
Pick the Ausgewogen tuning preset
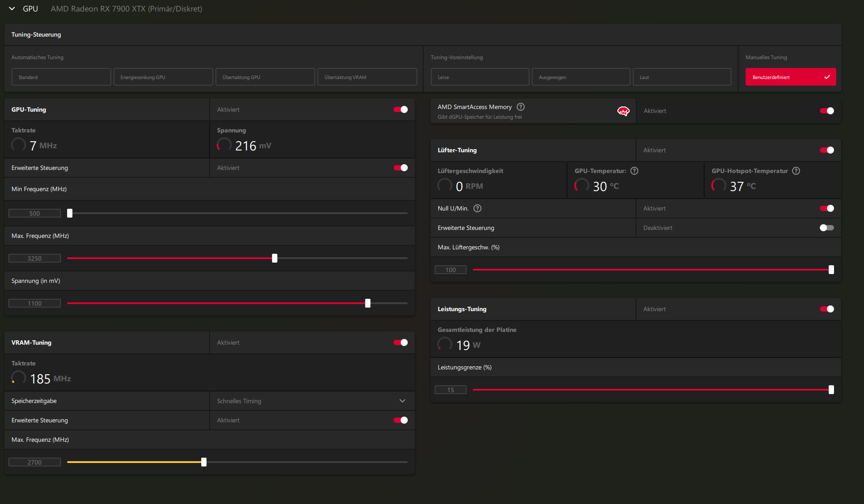point(581,77)
